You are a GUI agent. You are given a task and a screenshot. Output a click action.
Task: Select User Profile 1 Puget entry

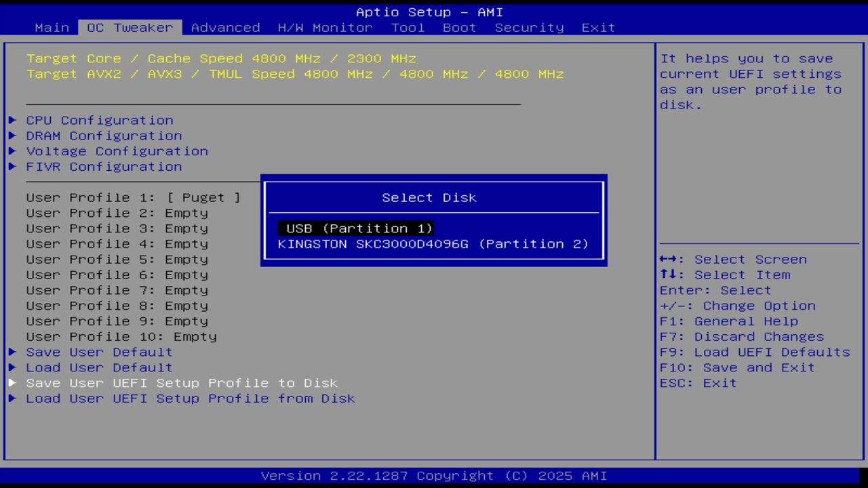[x=133, y=198]
